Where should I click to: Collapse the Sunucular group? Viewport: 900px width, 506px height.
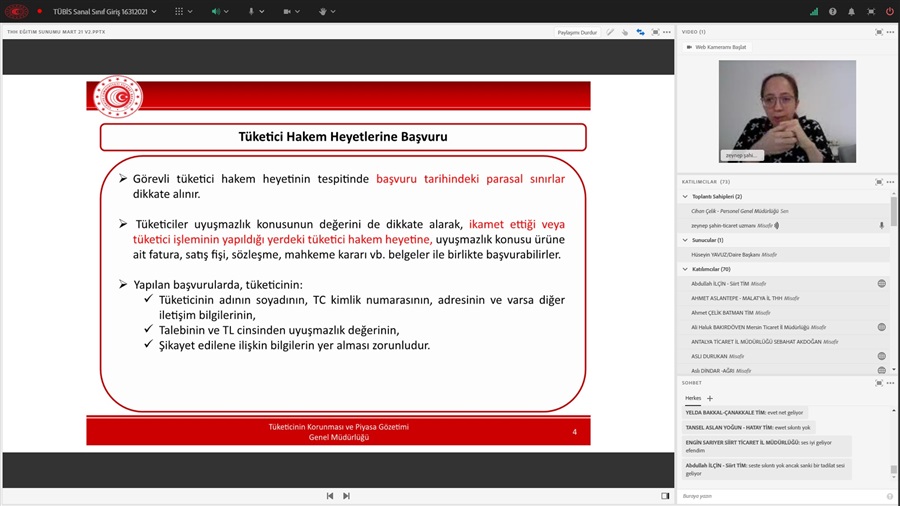pyautogui.click(x=685, y=240)
